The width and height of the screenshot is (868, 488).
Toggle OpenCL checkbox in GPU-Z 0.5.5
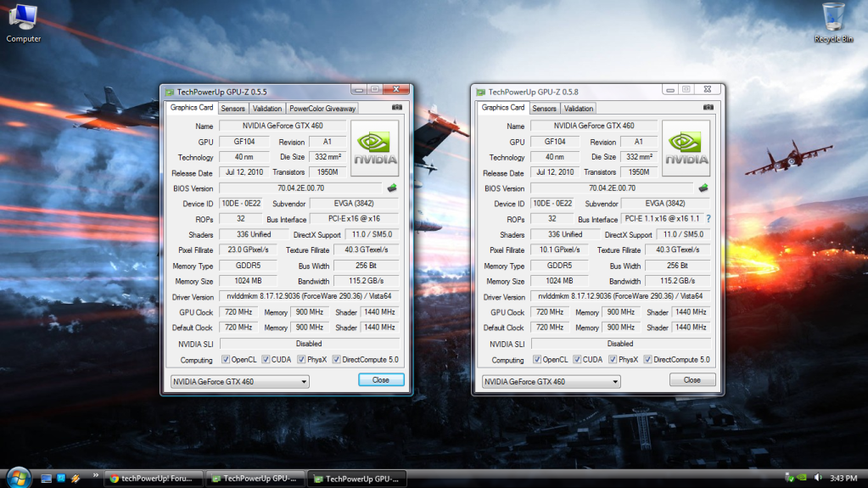(x=226, y=360)
